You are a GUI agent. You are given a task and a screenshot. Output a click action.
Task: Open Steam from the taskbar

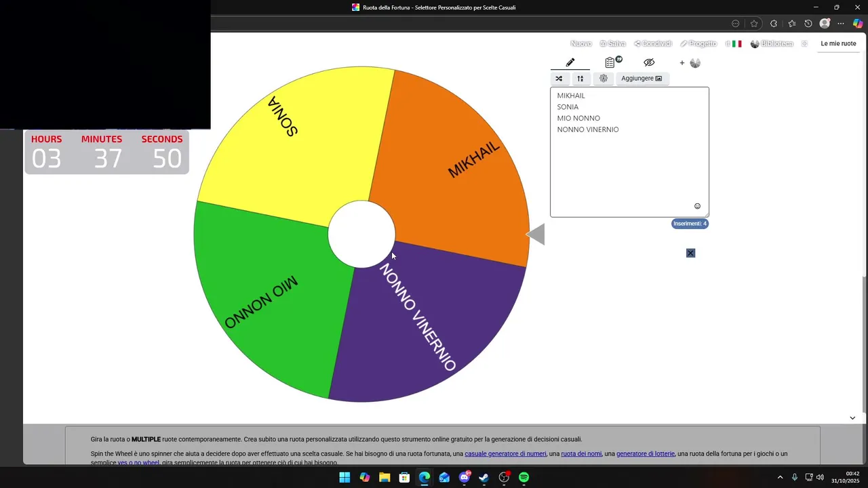(x=484, y=477)
